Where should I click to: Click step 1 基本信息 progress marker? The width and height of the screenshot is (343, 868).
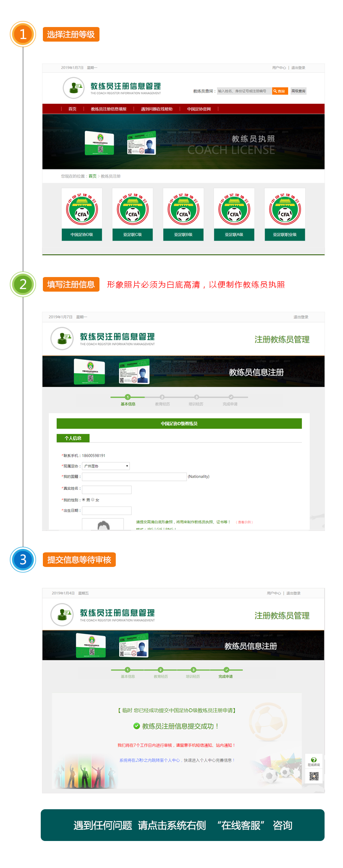tap(128, 397)
